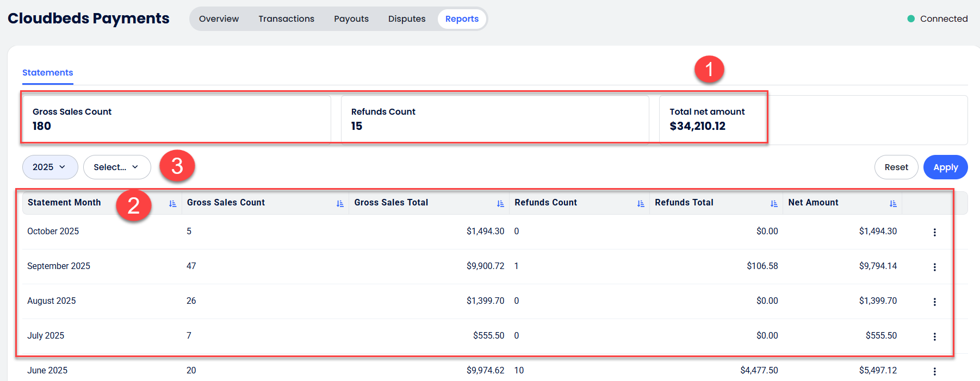This screenshot has width=980, height=381.
Task: Open July 2025 three-dot menu
Action: (934, 336)
